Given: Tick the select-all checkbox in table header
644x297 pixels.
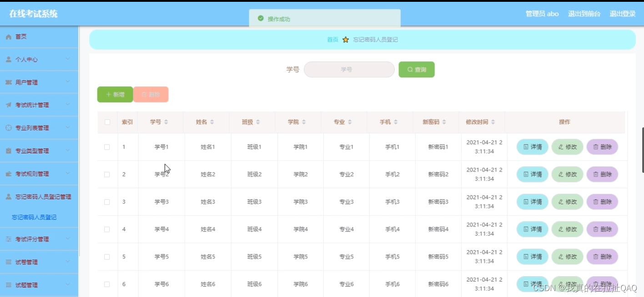Looking at the screenshot, I should point(107,122).
